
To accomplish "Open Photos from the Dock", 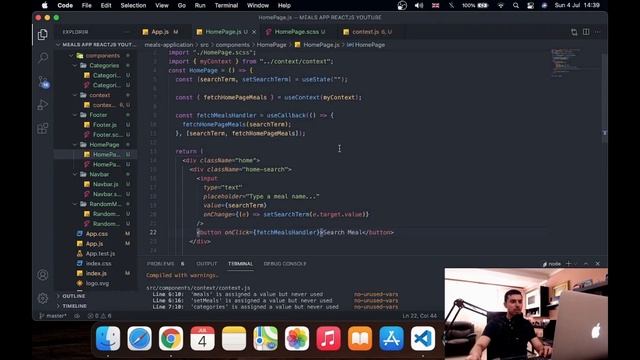I will [297, 338].
